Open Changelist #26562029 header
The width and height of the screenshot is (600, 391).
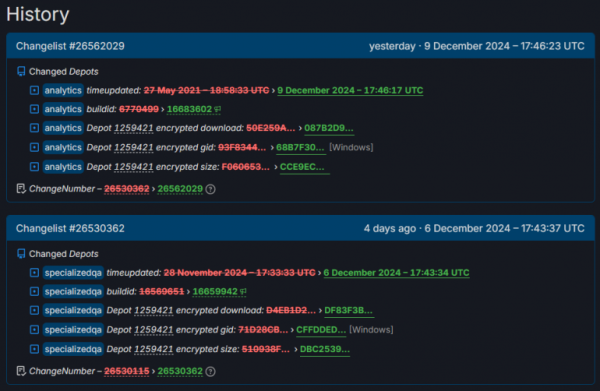pos(70,46)
